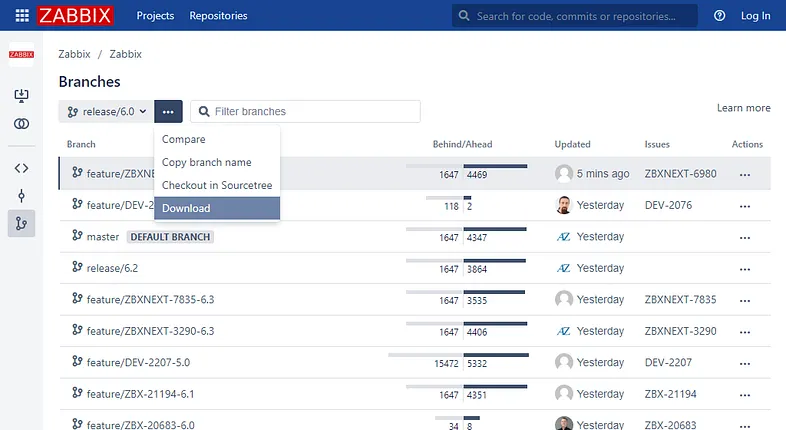Open the Learn more link
The height and width of the screenshot is (430, 786).
(x=743, y=108)
